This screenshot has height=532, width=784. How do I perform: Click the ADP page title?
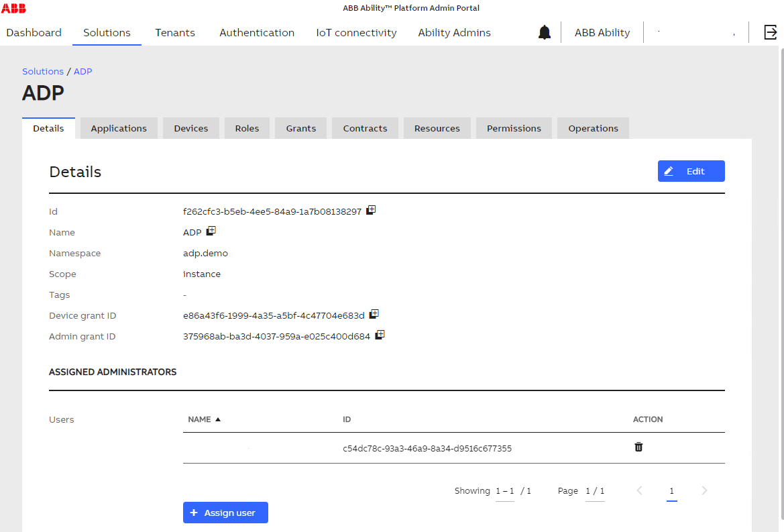(x=43, y=93)
